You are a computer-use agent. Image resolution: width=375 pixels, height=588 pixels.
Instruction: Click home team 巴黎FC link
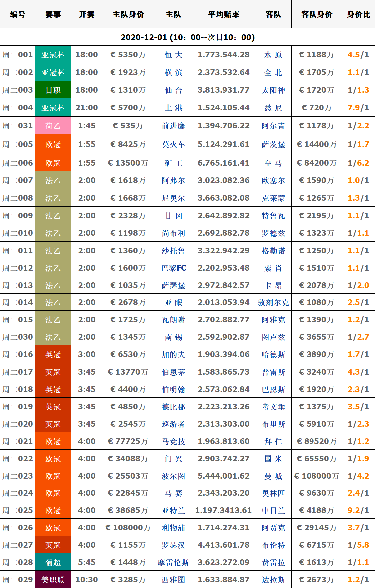[173, 268]
